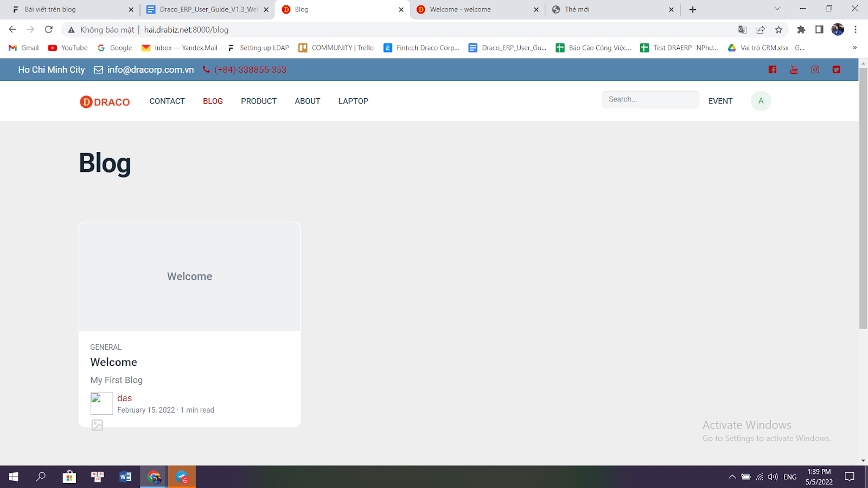Open the BLOG menu item

[x=213, y=101]
